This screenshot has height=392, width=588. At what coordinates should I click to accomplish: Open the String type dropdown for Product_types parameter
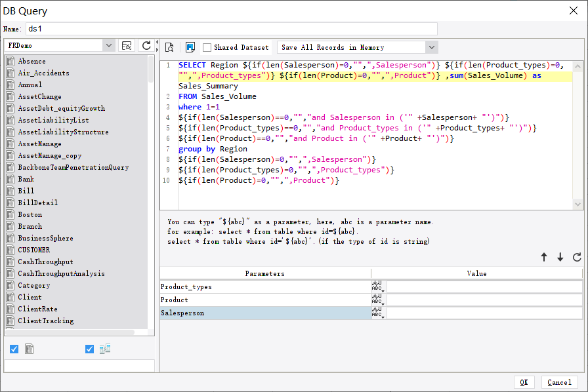tap(378, 286)
